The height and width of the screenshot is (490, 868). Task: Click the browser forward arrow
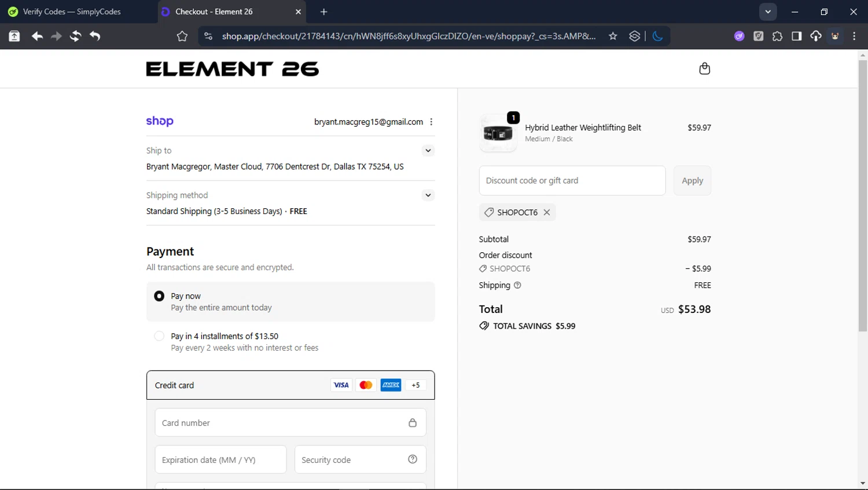(56, 36)
